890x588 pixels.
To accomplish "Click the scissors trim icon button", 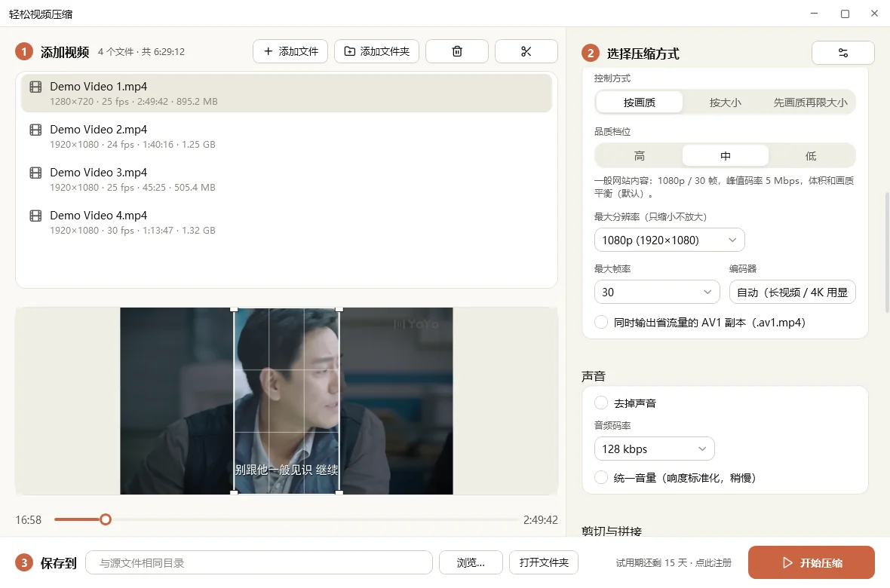I will coord(526,51).
